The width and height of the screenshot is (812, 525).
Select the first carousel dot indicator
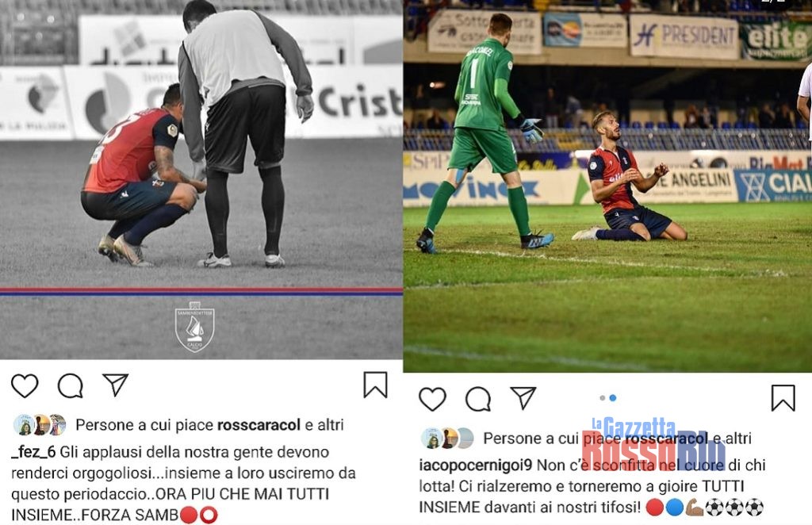click(603, 397)
